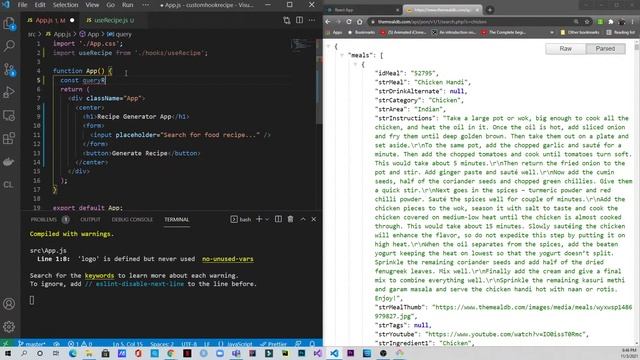Open the new terminal launch profile dropdown

[x=267, y=219]
